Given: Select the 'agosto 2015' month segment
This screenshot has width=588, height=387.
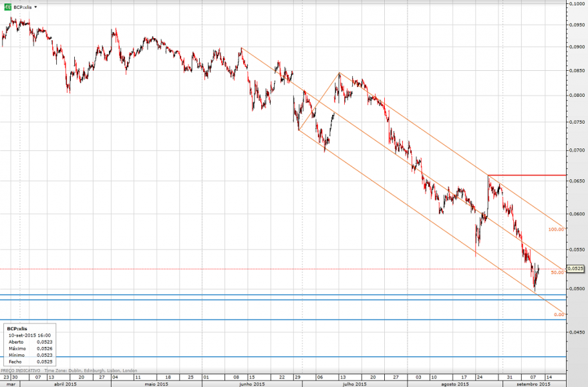Looking at the screenshot, I should pyautogui.click(x=455, y=384).
